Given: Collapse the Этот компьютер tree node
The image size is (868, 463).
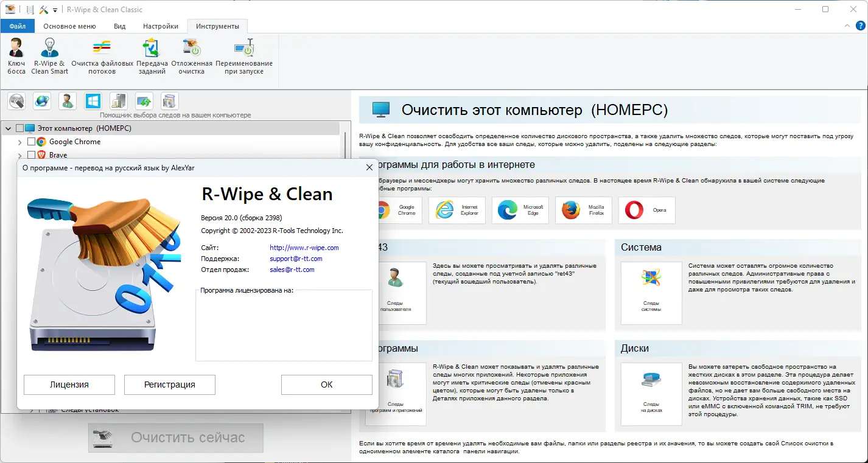Looking at the screenshot, I should point(8,128).
